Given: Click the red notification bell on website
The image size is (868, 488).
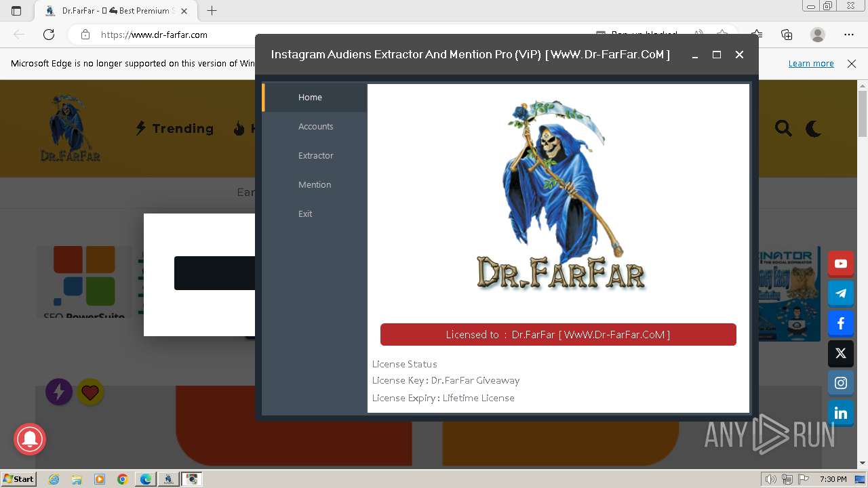Looking at the screenshot, I should point(30,439).
